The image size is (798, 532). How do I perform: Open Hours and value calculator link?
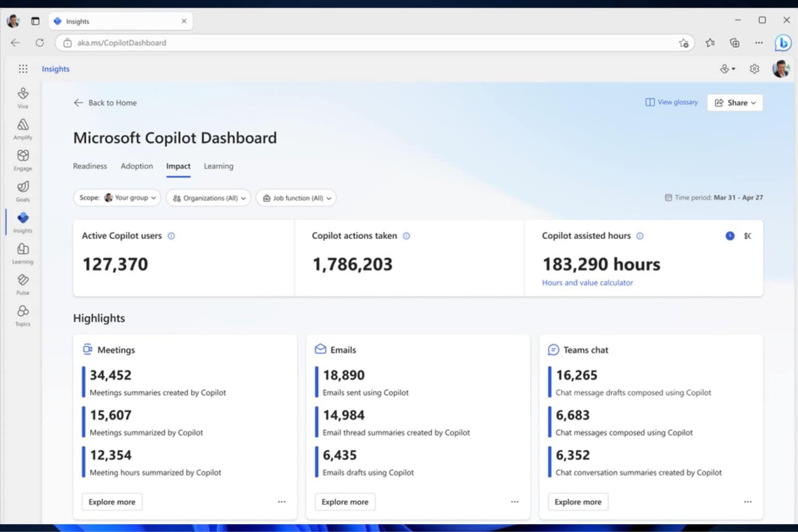(x=588, y=283)
